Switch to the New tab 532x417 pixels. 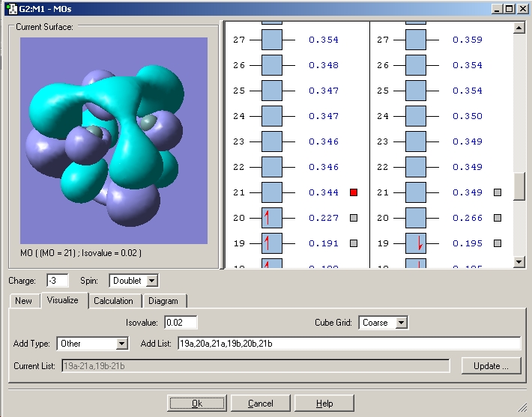pyautogui.click(x=23, y=301)
